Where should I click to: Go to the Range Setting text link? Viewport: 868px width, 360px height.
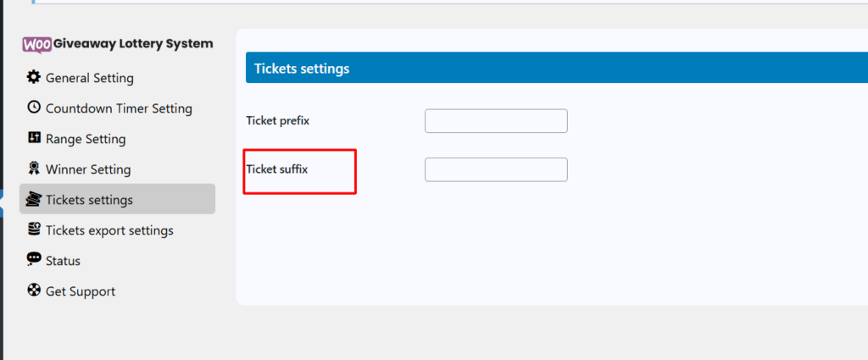86,139
